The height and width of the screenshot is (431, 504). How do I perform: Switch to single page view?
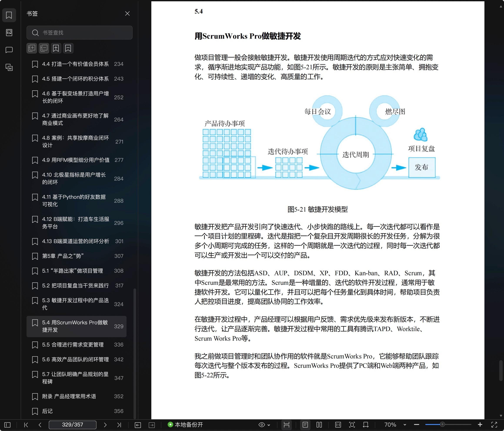pos(305,425)
